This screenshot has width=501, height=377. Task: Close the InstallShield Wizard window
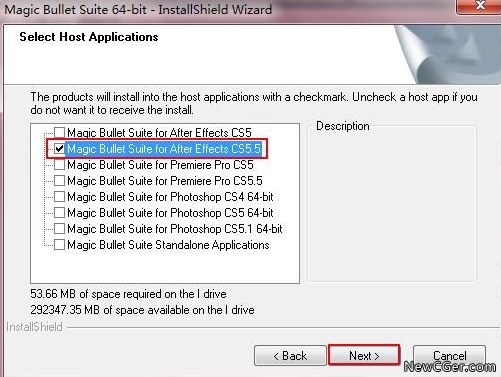[479, 6]
